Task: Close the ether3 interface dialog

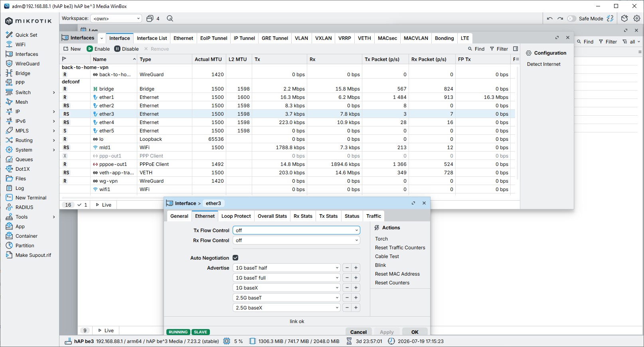Action: [424, 203]
